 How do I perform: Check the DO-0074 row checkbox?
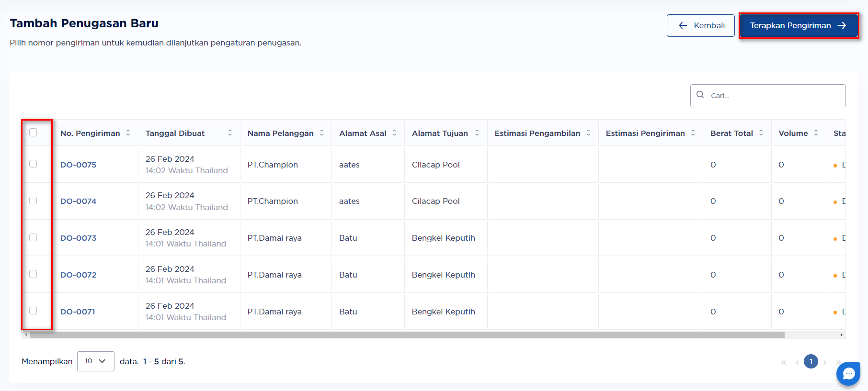coord(33,201)
